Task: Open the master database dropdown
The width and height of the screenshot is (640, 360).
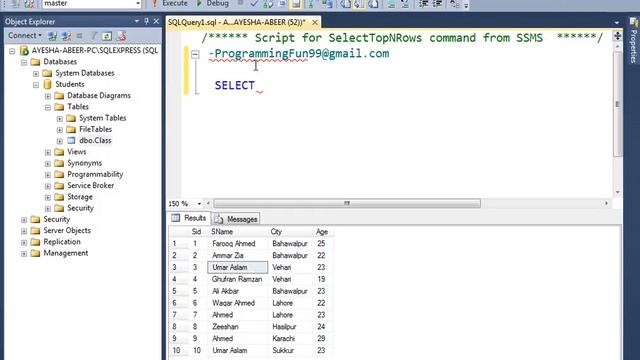Action: tap(138, 4)
